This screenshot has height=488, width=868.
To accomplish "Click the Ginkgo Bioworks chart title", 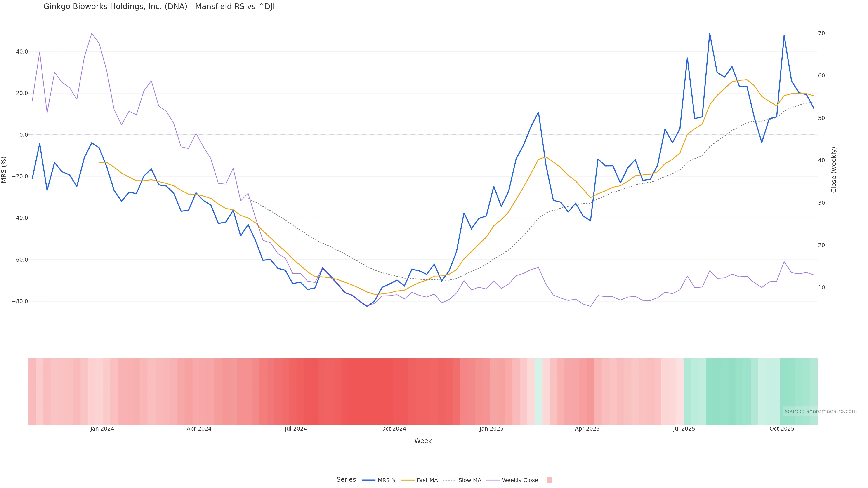I will [159, 7].
